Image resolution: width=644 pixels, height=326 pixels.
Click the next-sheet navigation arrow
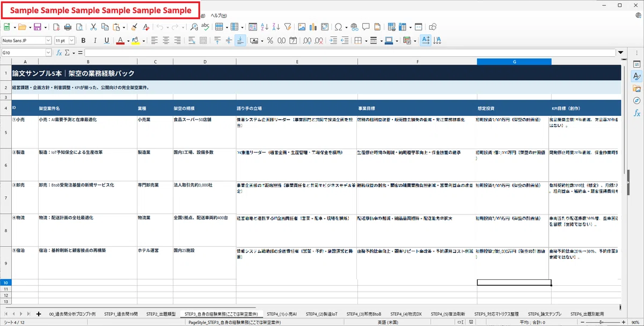[x=21, y=314]
